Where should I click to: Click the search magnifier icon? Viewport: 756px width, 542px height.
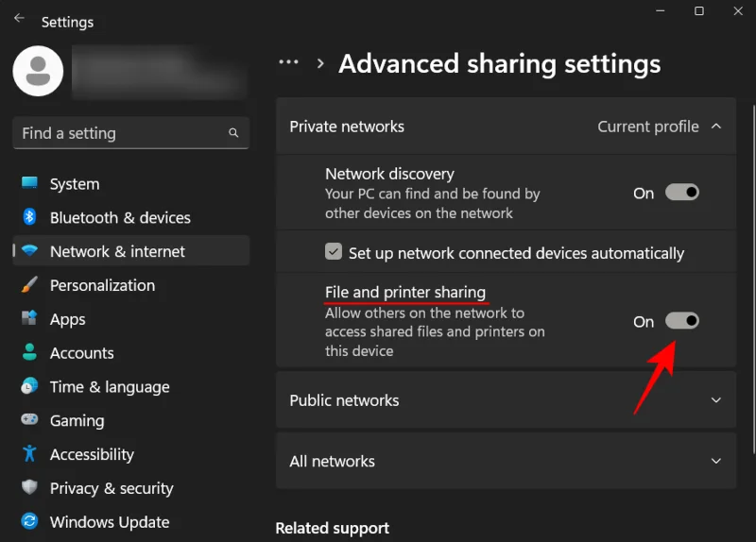pyautogui.click(x=233, y=133)
